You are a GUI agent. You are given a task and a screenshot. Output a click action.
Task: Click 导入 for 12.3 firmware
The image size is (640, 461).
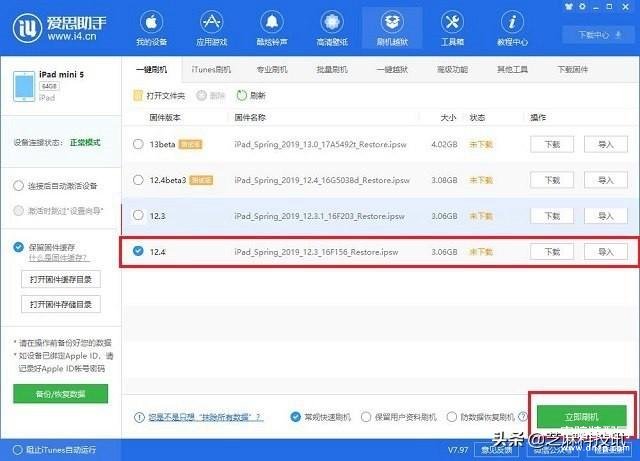click(606, 216)
